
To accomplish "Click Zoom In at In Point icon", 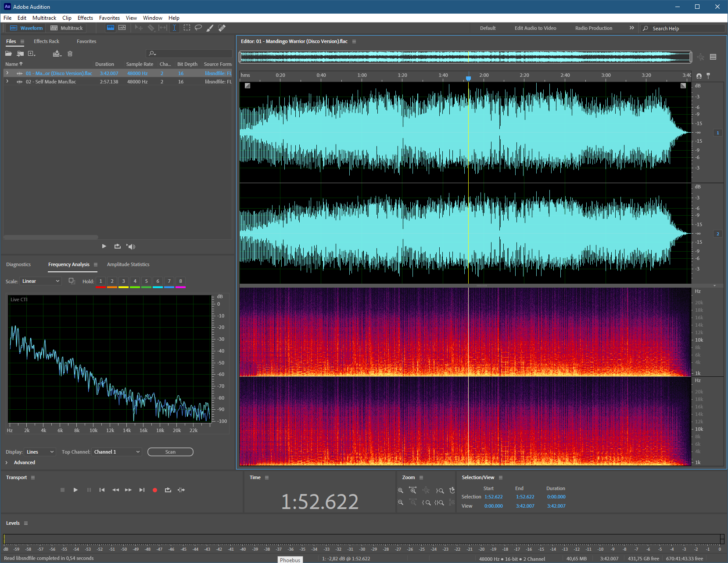I will (426, 502).
